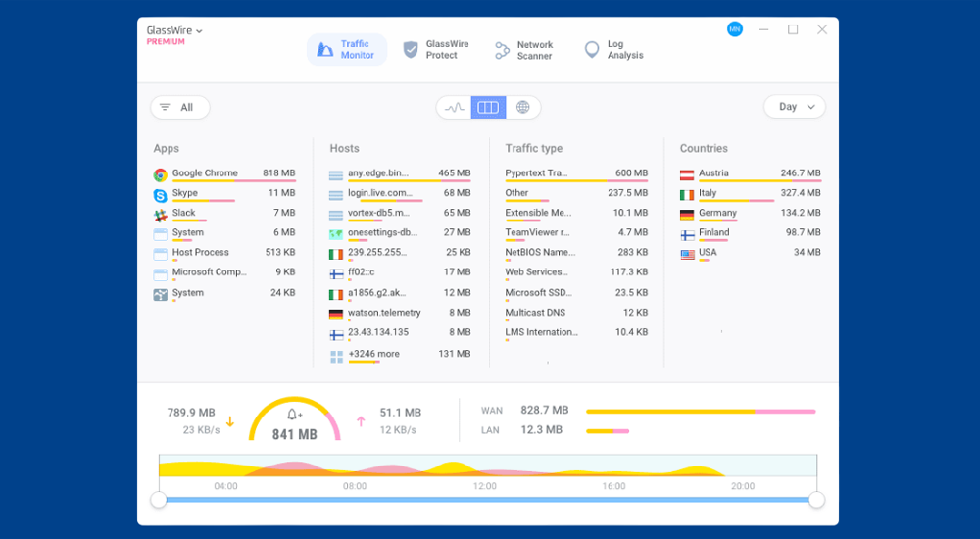The height and width of the screenshot is (539, 980).
Task: Click the WAN usage bar
Action: (701, 412)
